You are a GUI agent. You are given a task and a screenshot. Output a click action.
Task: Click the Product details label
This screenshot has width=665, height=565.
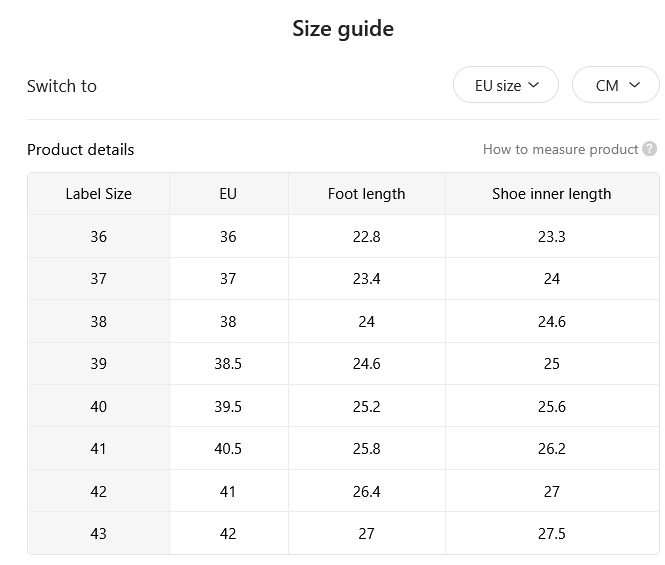tap(81, 149)
